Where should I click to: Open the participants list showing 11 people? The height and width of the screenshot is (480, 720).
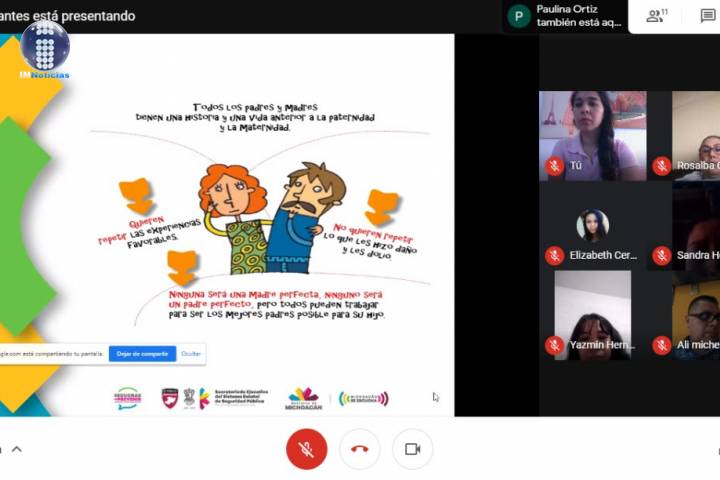[x=656, y=16]
